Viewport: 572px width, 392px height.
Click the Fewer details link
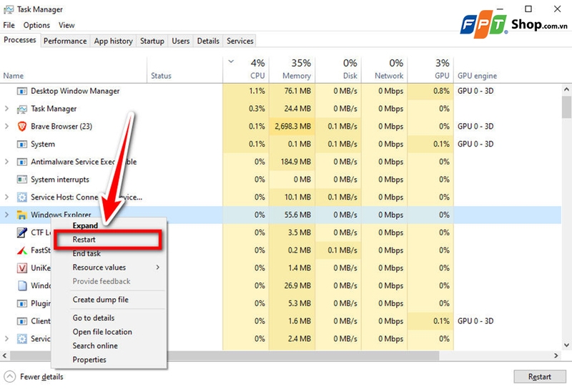41,377
